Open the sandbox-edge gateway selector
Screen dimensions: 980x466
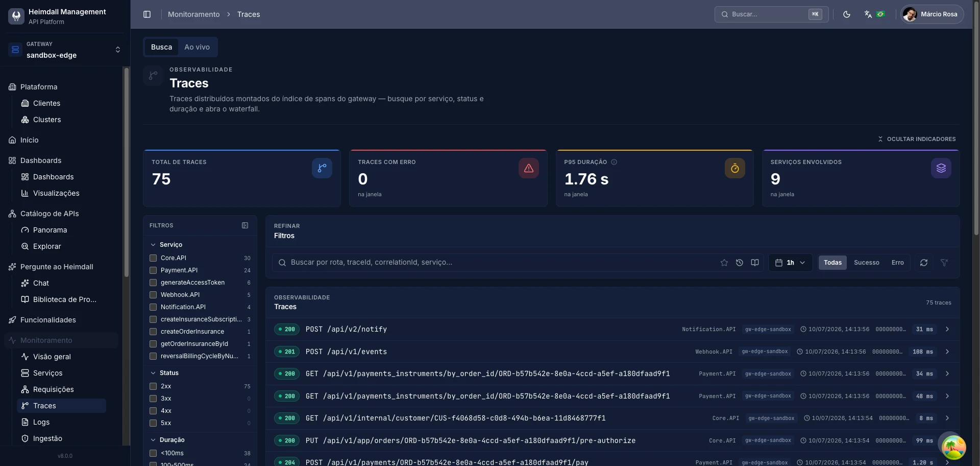coord(65,50)
